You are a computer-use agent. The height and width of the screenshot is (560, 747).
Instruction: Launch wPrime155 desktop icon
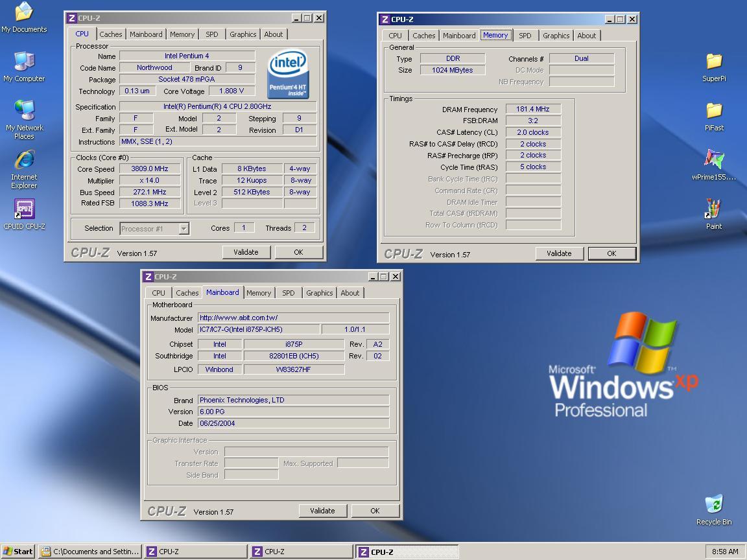(714, 165)
